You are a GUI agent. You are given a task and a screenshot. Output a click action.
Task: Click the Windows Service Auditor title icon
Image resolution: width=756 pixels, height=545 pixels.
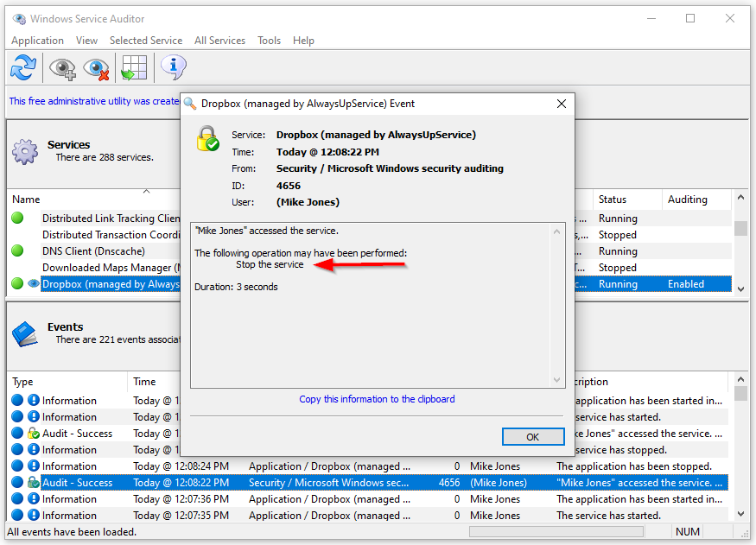tap(19, 19)
